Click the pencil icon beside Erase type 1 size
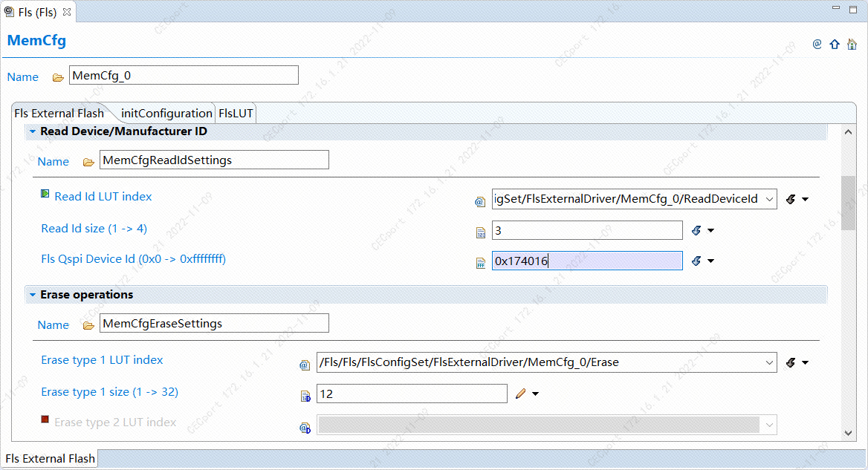This screenshot has width=868, height=470. [x=520, y=394]
